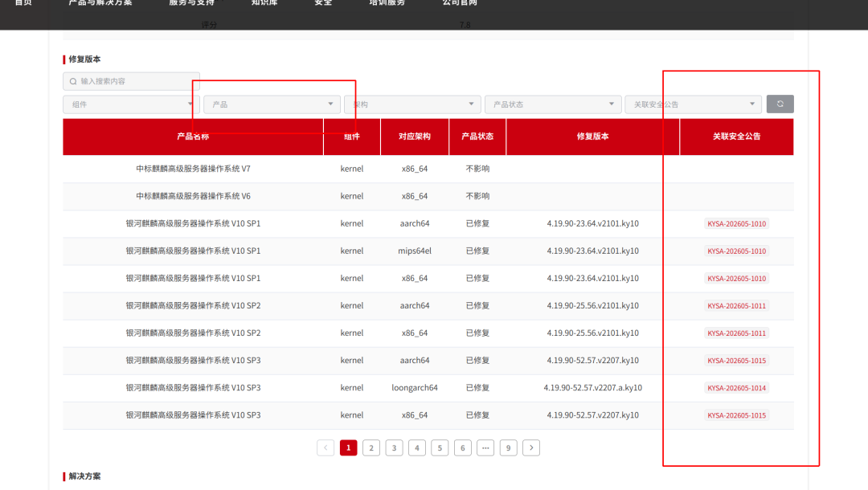This screenshot has height=490, width=868.
Task: Click the refresh/reset filter icon button
Action: 780,104
